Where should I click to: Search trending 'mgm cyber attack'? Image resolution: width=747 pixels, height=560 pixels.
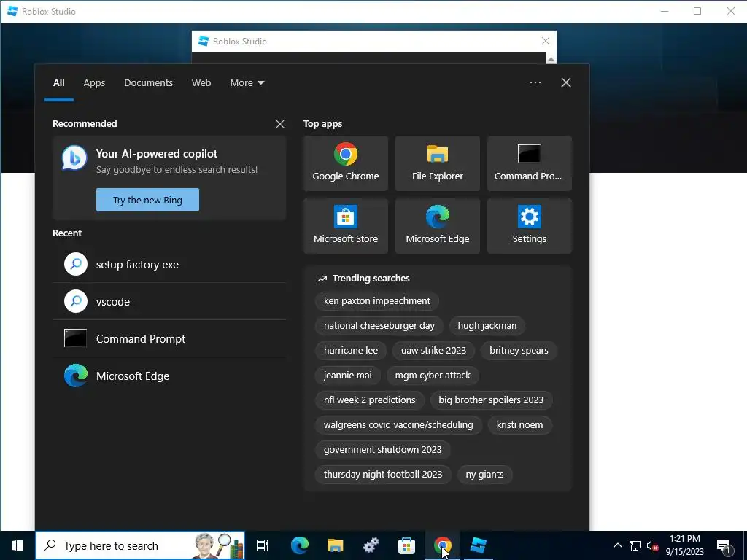pos(433,376)
